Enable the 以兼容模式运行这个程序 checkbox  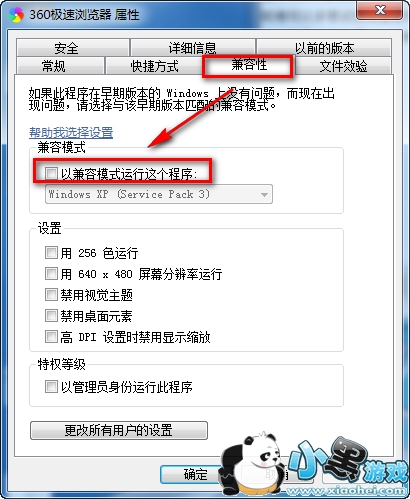tap(51, 173)
